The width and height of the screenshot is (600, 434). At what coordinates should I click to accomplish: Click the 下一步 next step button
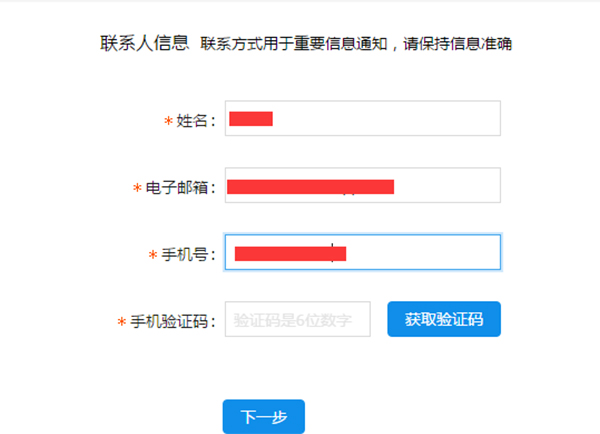(263, 416)
